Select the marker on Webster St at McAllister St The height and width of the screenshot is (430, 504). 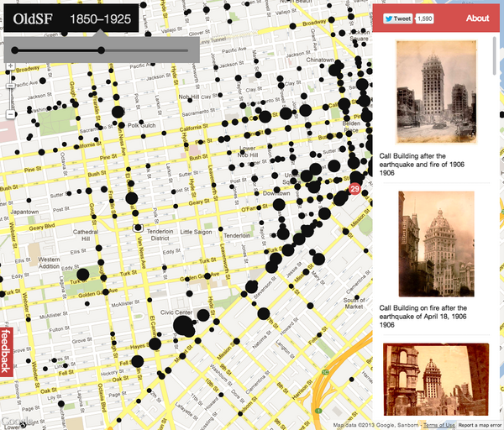point(29,319)
